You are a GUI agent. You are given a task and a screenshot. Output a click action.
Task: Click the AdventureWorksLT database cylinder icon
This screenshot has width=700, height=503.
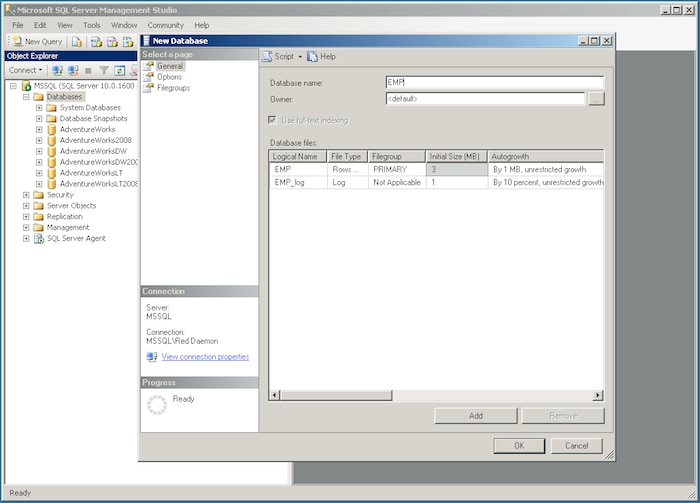(x=52, y=173)
